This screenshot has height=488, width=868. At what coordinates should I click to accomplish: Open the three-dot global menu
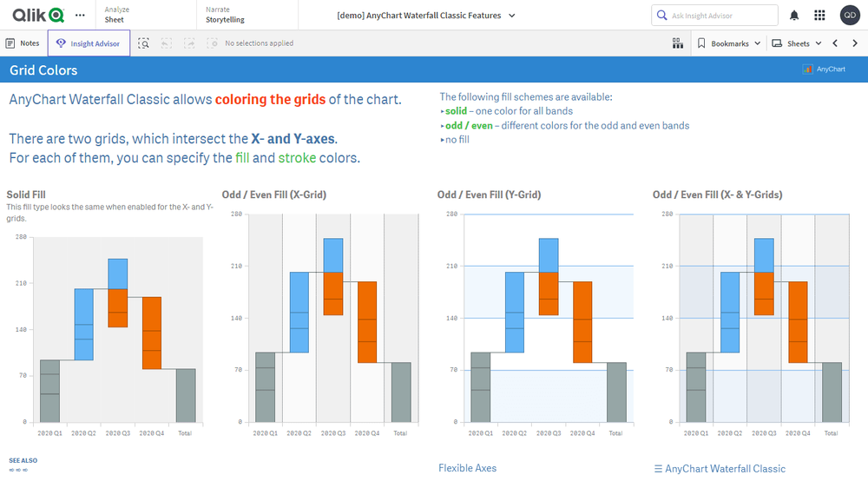pyautogui.click(x=81, y=15)
